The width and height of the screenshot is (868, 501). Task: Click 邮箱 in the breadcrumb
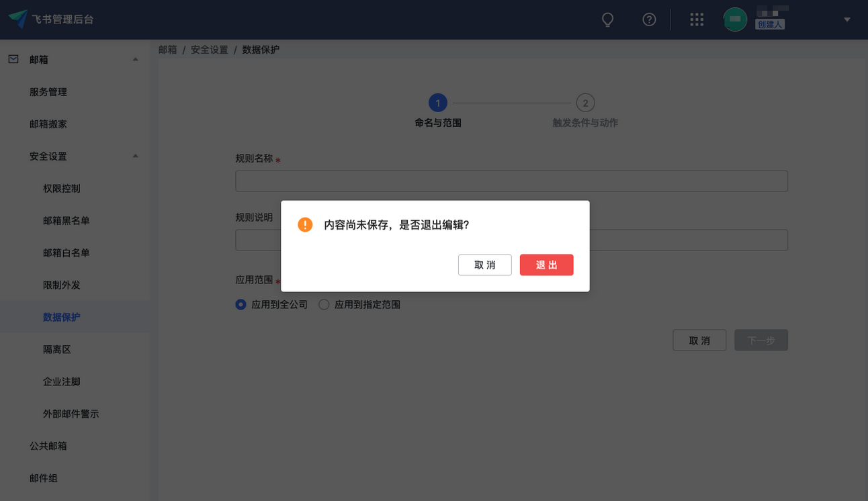click(168, 50)
